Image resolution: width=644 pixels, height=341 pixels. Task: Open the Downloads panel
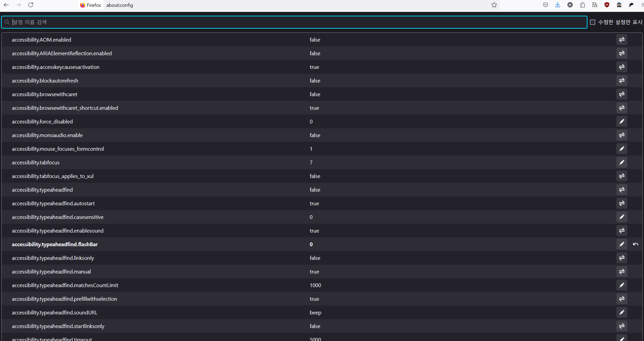coord(558,5)
